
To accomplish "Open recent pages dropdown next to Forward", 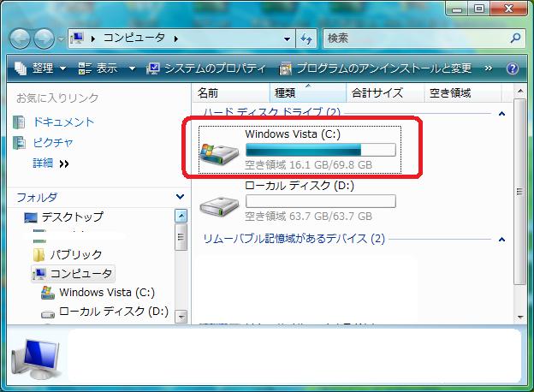I will (61, 39).
